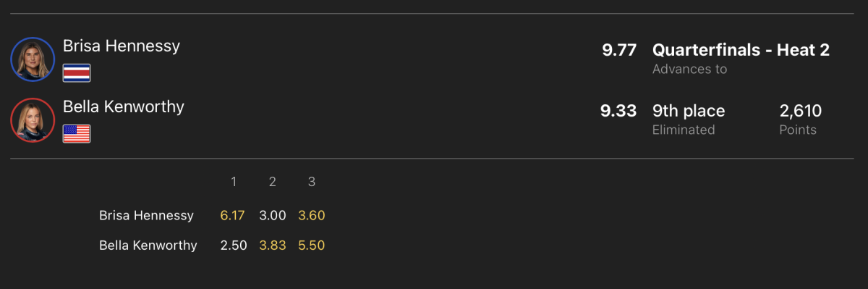Click the 2,610 points value

[x=800, y=111]
